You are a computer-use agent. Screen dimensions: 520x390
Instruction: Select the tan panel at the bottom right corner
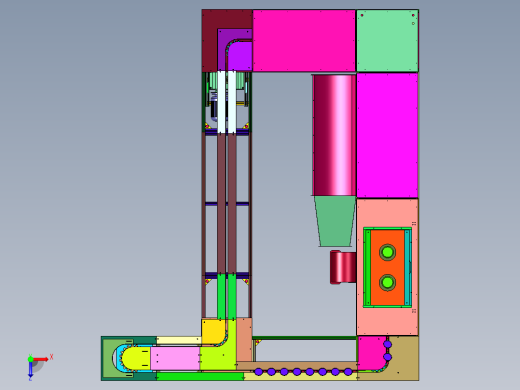[x=405, y=358]
